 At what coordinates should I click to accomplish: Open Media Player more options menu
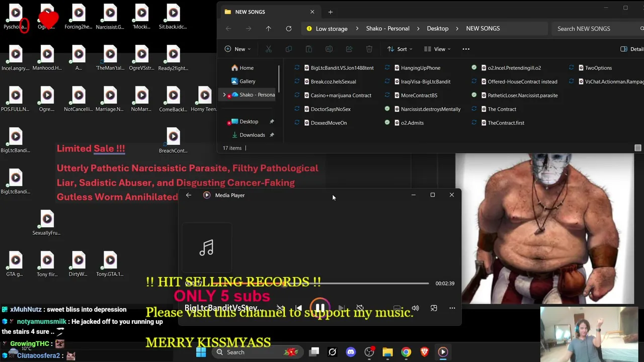point(452,308)
